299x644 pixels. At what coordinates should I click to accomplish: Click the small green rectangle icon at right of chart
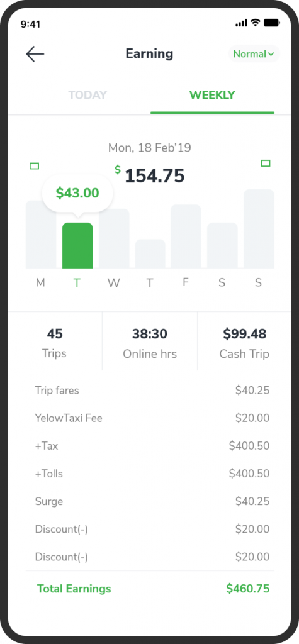pos(266,164)
